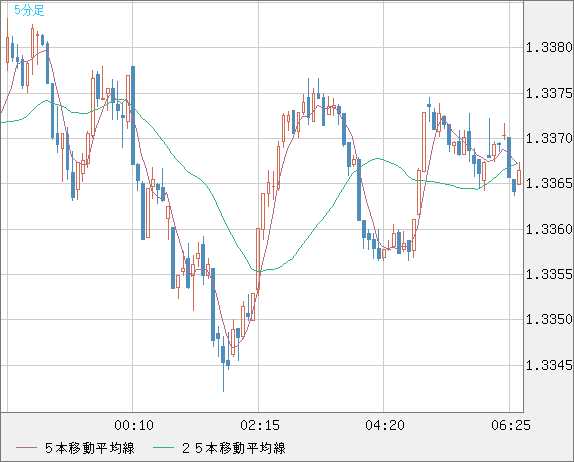The height and width of the screenshot is (462, 574).
Task: Click the purple 5-period average legend line
Action: (26, 448)
